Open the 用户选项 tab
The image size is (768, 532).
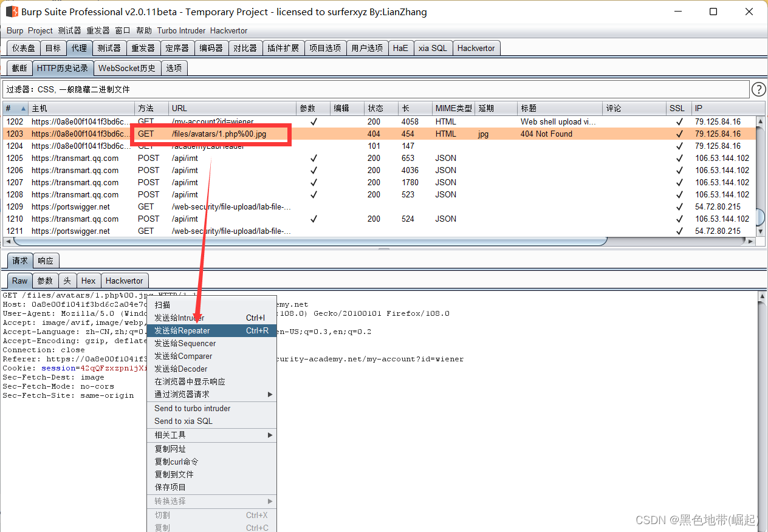[367, 48]
